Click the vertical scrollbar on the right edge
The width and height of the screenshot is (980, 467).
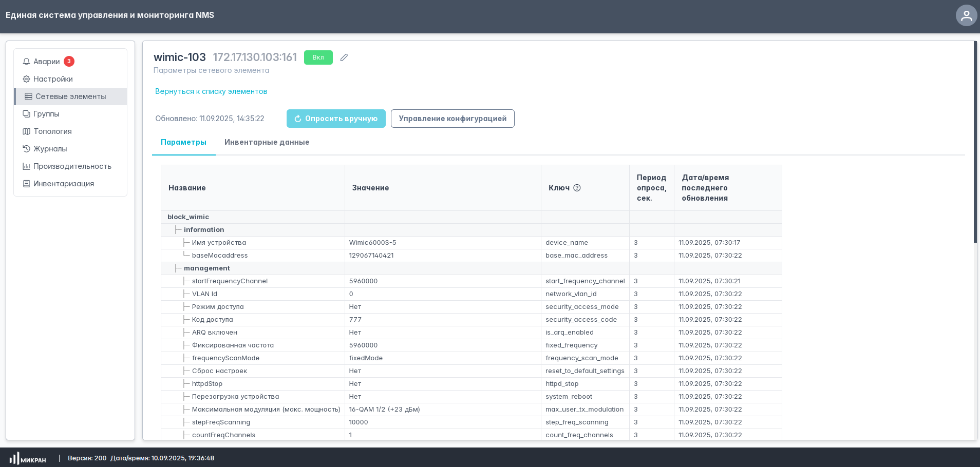click(975, 144)
